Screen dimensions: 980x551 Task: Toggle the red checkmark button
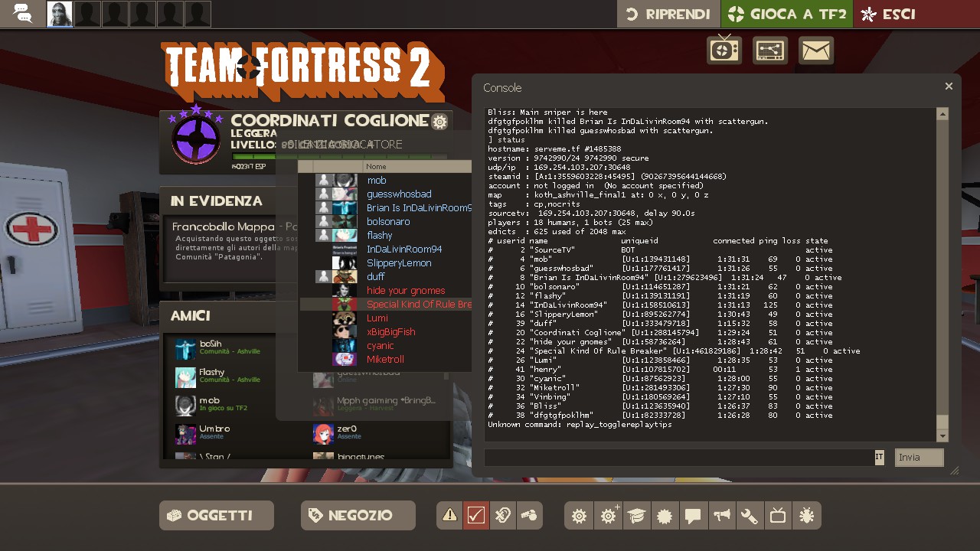(475, 516)
